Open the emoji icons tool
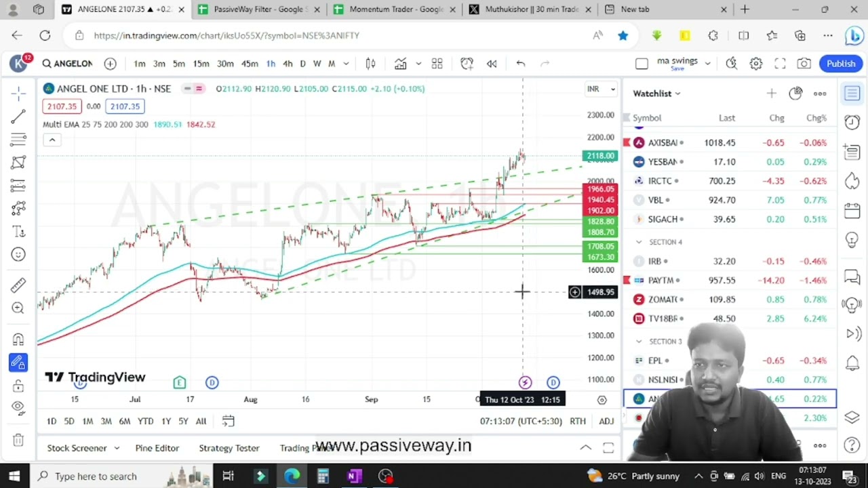This screenshot has height=488, width=868. (18, 255)
